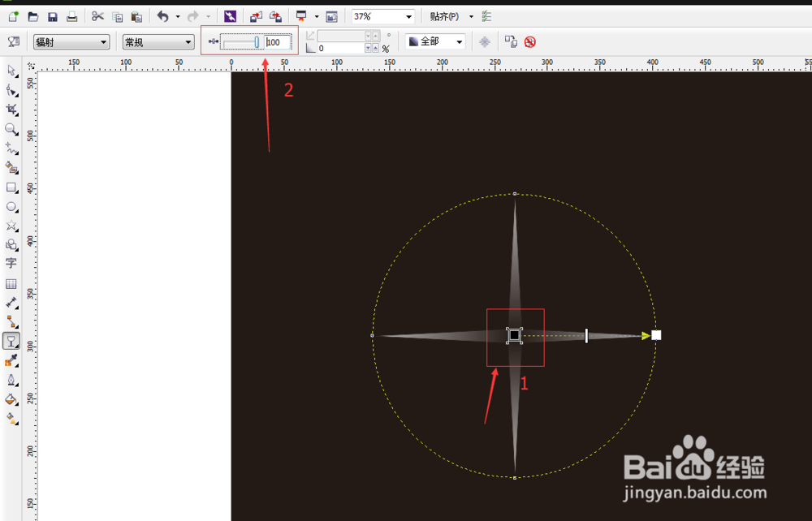This screenshot has height=521, width=812.
Task: Expand the Application launcher dropdown arrow
Action: click(x=317, y=17)
